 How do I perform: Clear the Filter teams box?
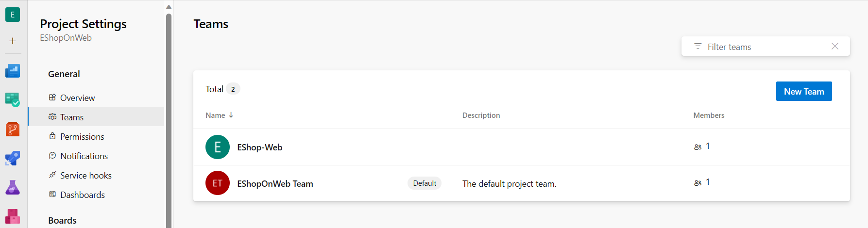(835, 47)
